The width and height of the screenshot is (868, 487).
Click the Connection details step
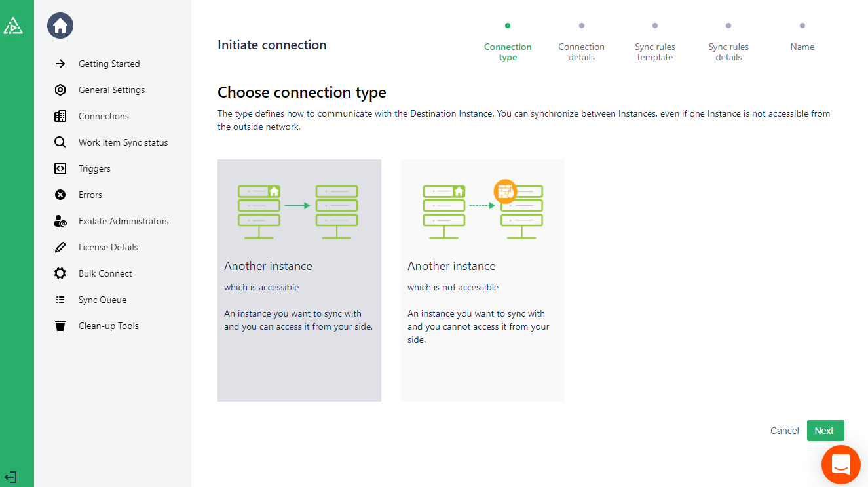pos(581,51)
